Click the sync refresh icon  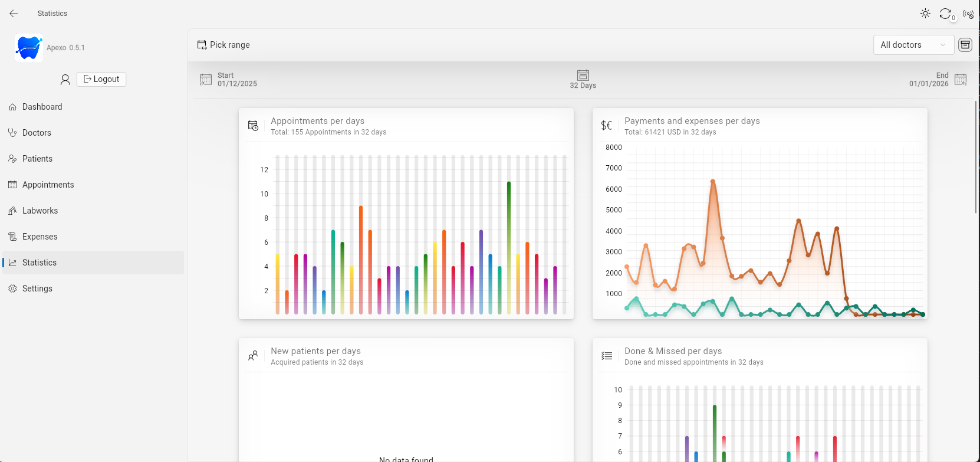tap(945, 13)
